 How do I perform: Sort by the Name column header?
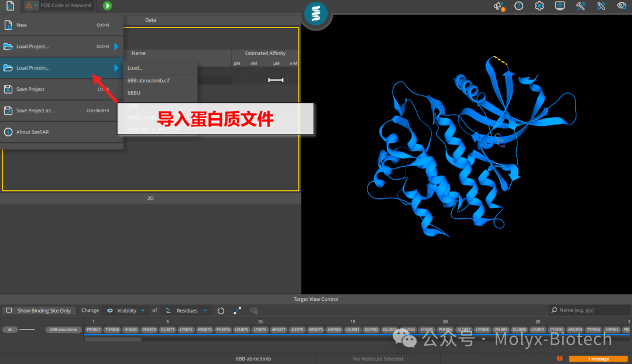138,53
